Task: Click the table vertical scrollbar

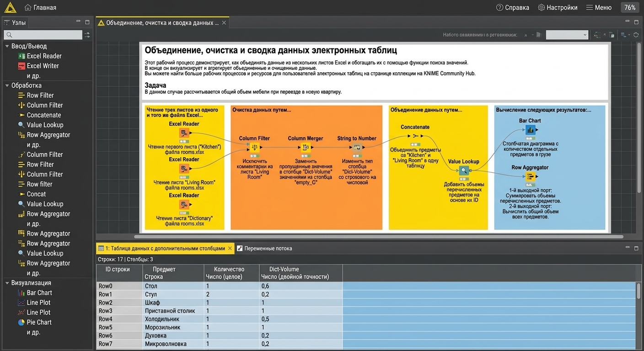Action: (639, 291)
